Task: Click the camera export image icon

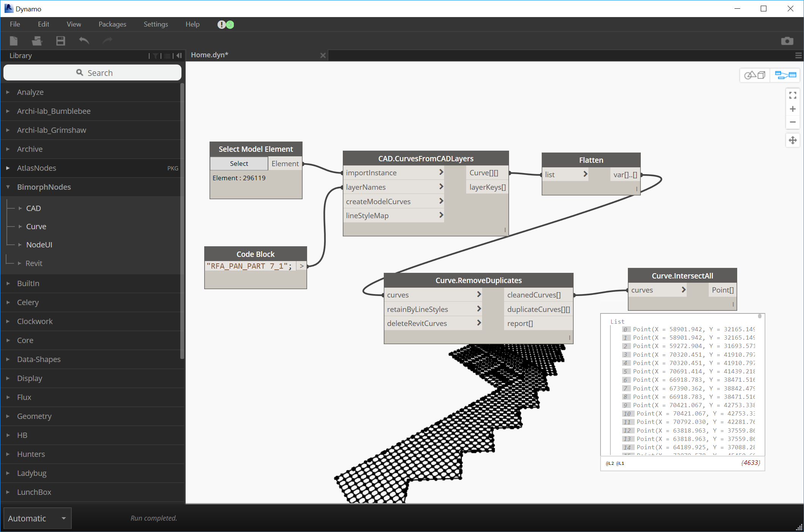Action: point(787,41)
